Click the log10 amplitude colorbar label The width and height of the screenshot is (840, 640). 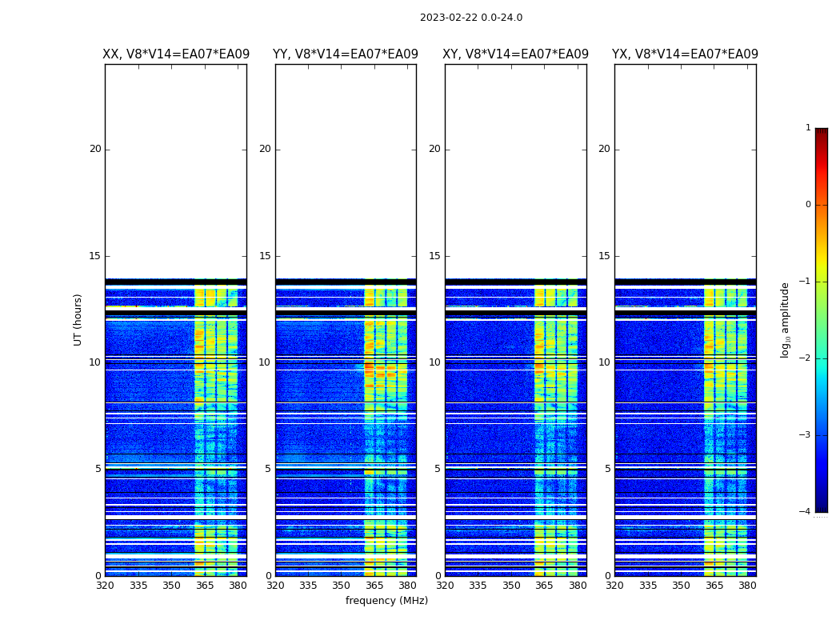point(786,319)
